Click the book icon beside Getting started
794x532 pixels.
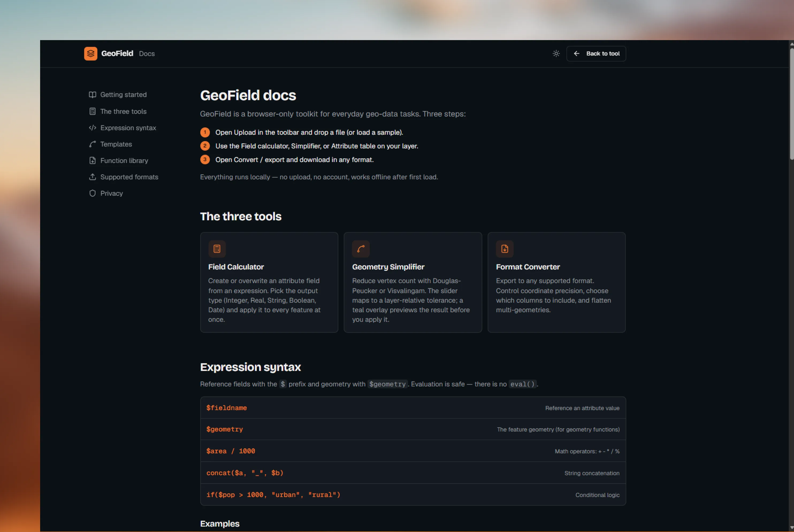[x=92, y=95]
